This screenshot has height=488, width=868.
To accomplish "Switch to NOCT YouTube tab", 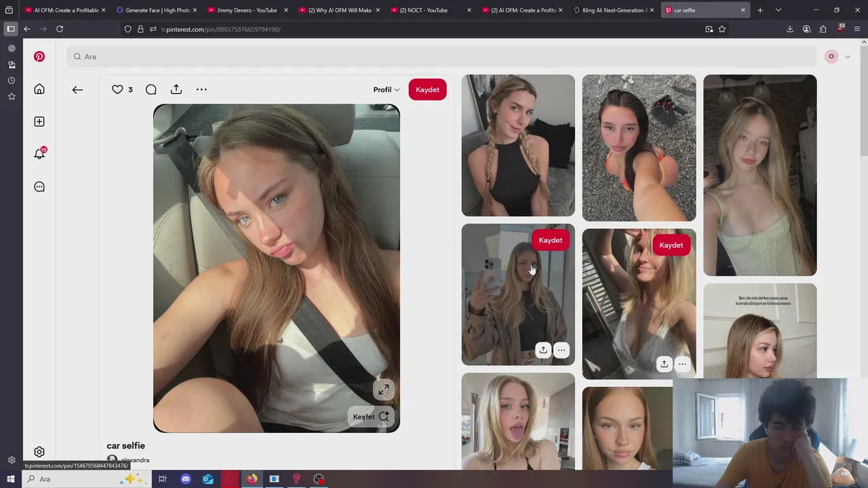I will pos(431,10).
